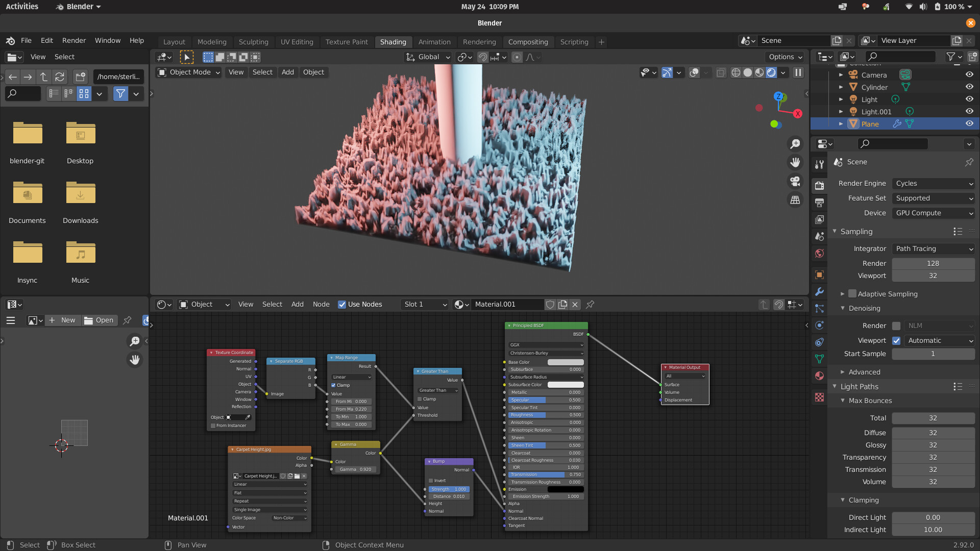The height and width of the screenshot is (551, 980).
Task: Enable fake user shield for Material.001
Action: click(x=550, y=305)
